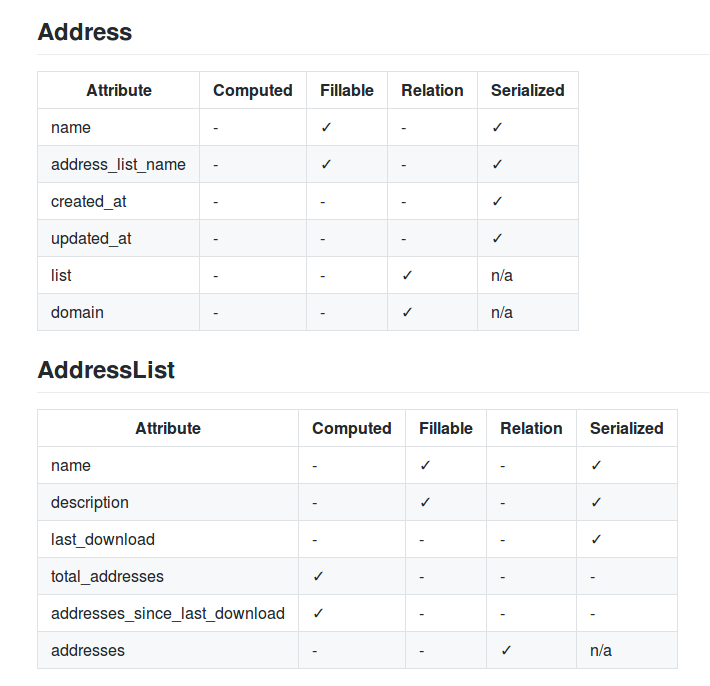Screen dimensions: 710x686
Task: Select the address_list_name attribute cell
Action: tap(119, 164)
